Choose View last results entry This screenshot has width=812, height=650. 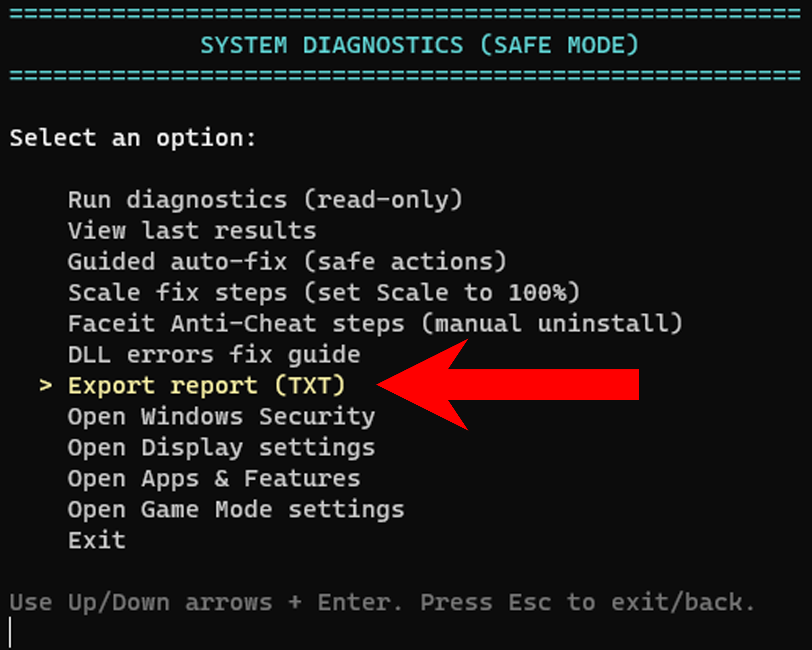tap(192, 231)
